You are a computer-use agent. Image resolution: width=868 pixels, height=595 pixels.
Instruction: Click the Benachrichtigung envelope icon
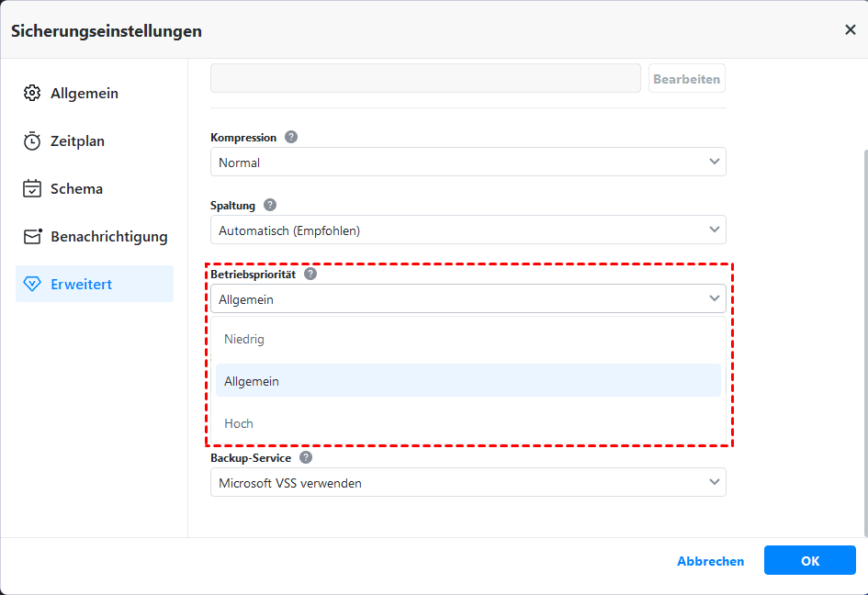click(32, 237)
